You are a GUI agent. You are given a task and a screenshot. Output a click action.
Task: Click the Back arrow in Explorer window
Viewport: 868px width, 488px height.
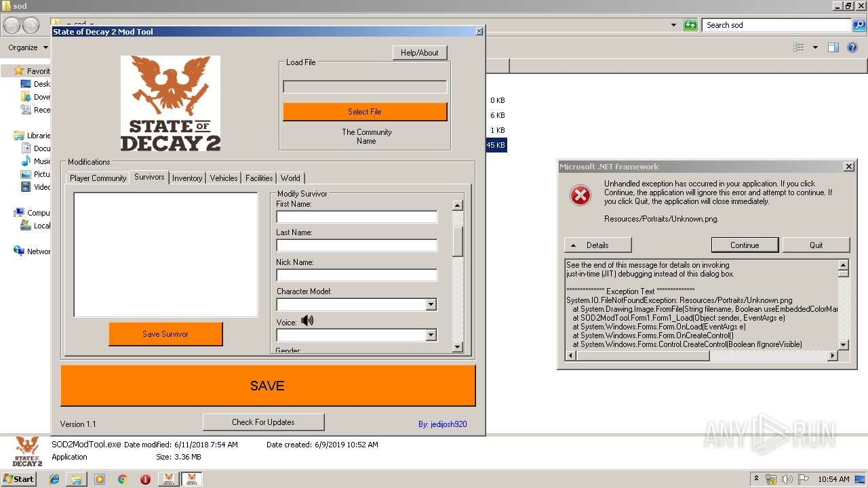pos(12,26)
